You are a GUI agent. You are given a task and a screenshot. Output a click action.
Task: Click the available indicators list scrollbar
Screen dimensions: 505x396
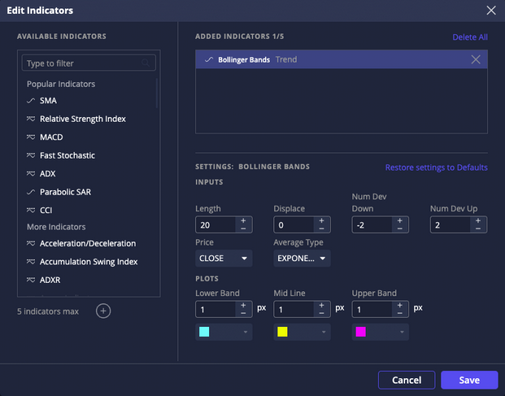[x=157, y=93]
